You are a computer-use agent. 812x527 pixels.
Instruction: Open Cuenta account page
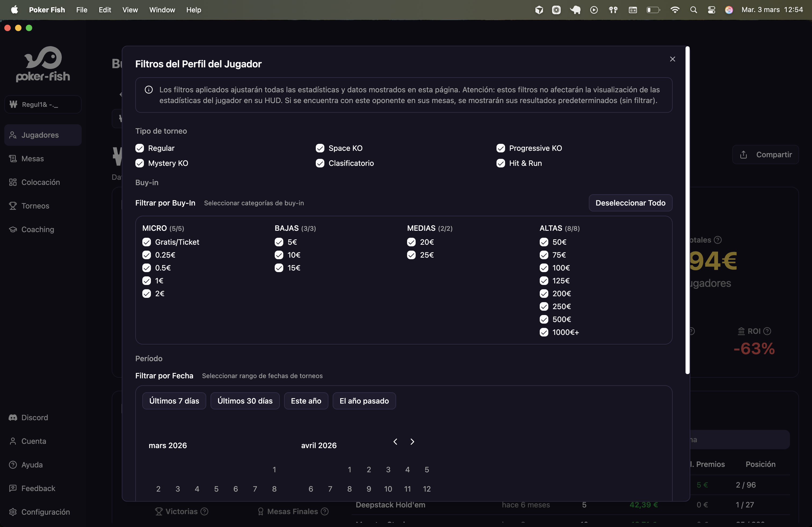(43, 441)
